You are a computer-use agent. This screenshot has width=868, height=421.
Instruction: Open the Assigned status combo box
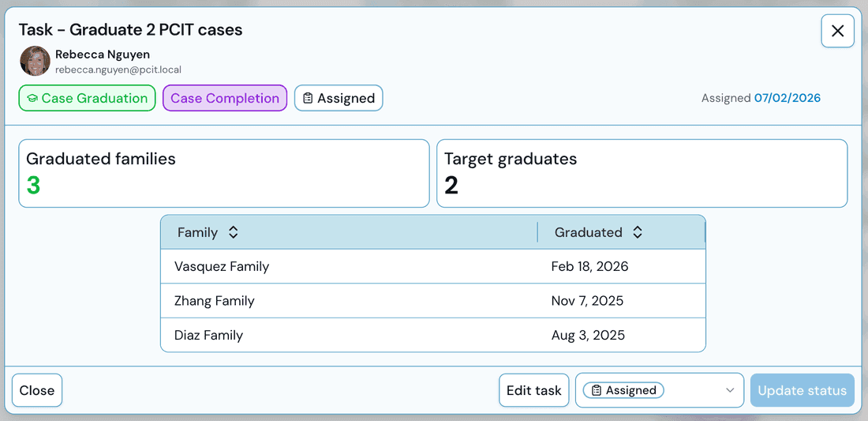(x=660, y=390)
